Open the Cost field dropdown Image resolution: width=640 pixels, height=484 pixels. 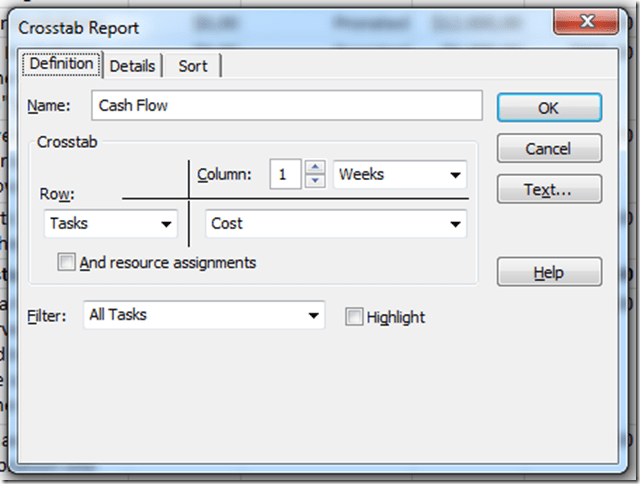[x=336, y=224]
